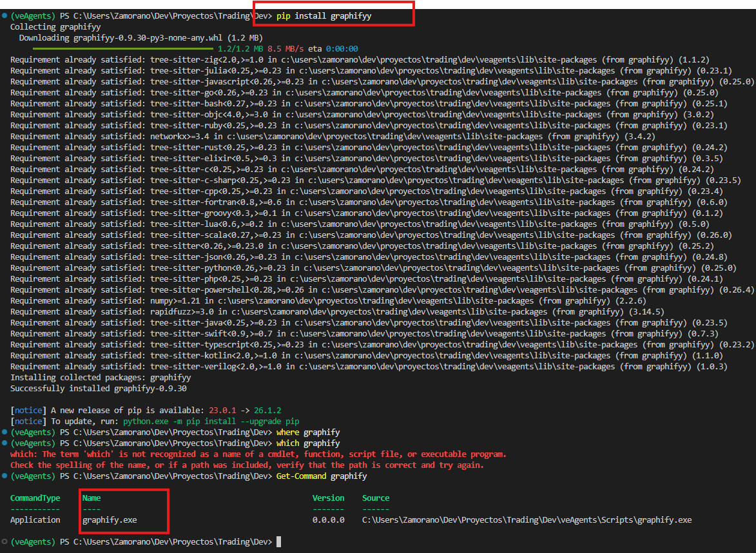Place cursor at the empty terminal prompt

(x=278, y=541)
